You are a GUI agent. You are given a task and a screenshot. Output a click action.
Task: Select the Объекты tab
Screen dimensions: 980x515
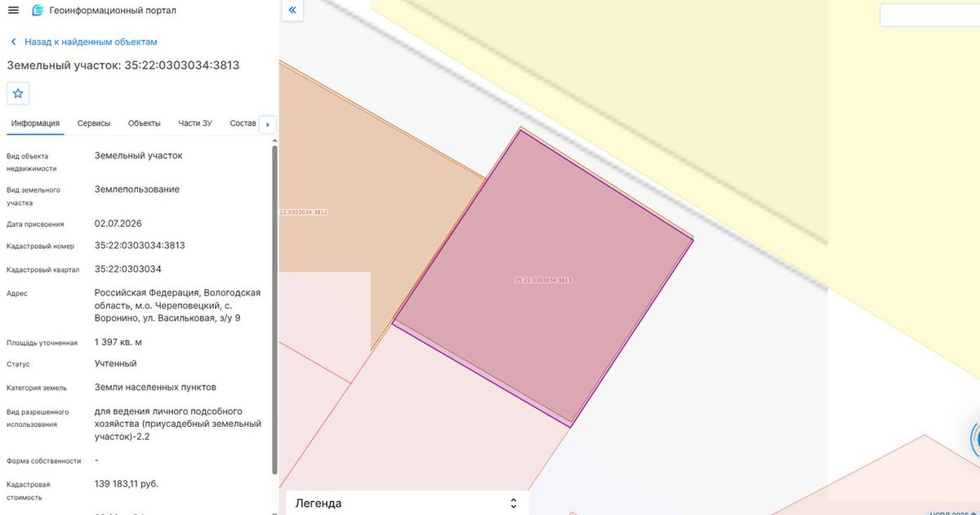[x=145, y=123]
